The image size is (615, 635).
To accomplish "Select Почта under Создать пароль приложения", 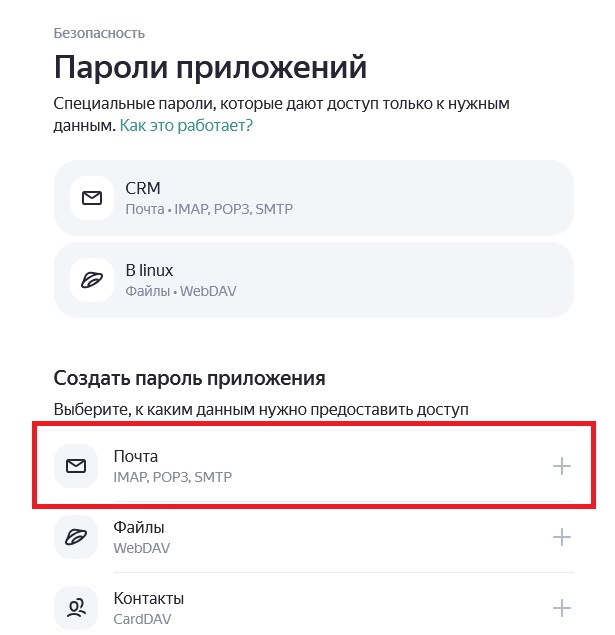I will (314, 466).
